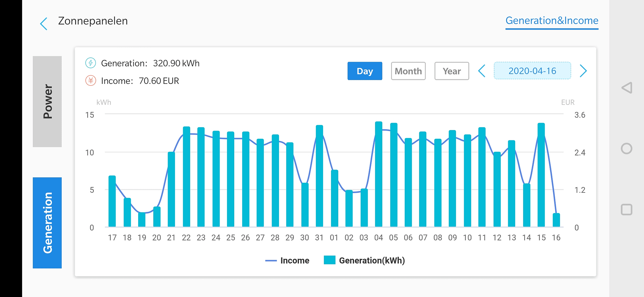Viewport: 644px width, 297px height.
Task: Open the Power side tab
Action: click(47, 102)
